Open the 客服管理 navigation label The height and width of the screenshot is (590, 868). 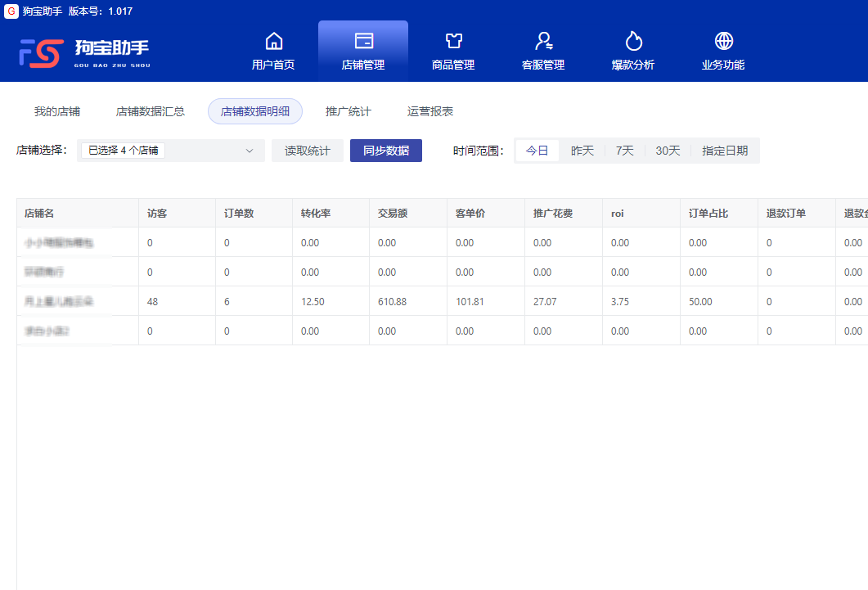pyautogui.click(x=543, y=65)
